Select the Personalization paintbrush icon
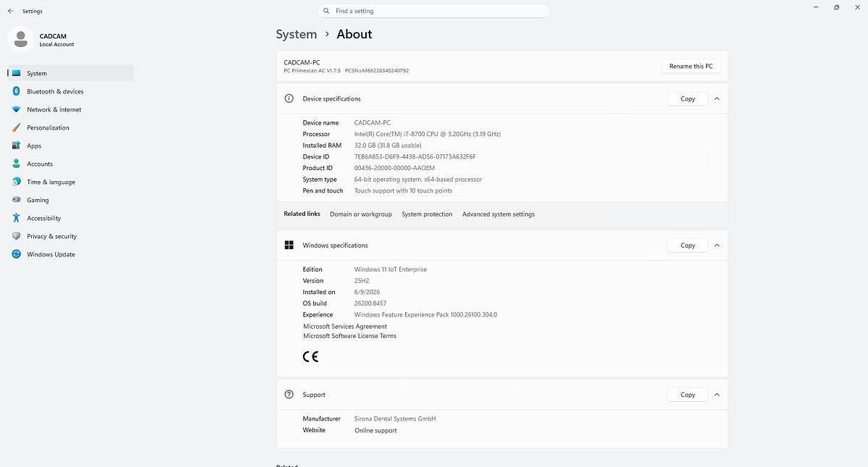The height and width of the screenshot is (467, 868). pyautogui.click(x=16, y=127)
